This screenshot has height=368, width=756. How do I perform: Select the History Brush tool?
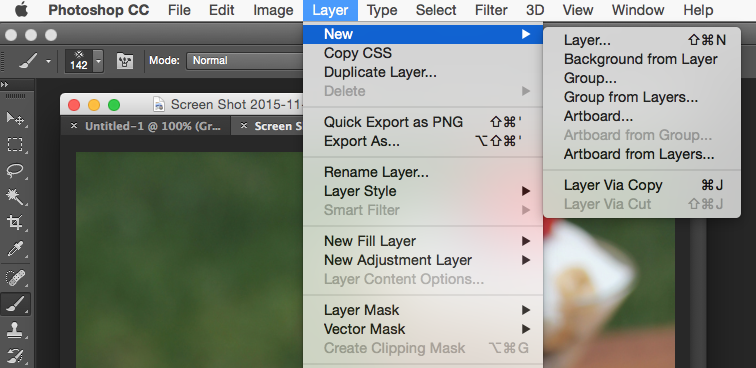(15, 356)
